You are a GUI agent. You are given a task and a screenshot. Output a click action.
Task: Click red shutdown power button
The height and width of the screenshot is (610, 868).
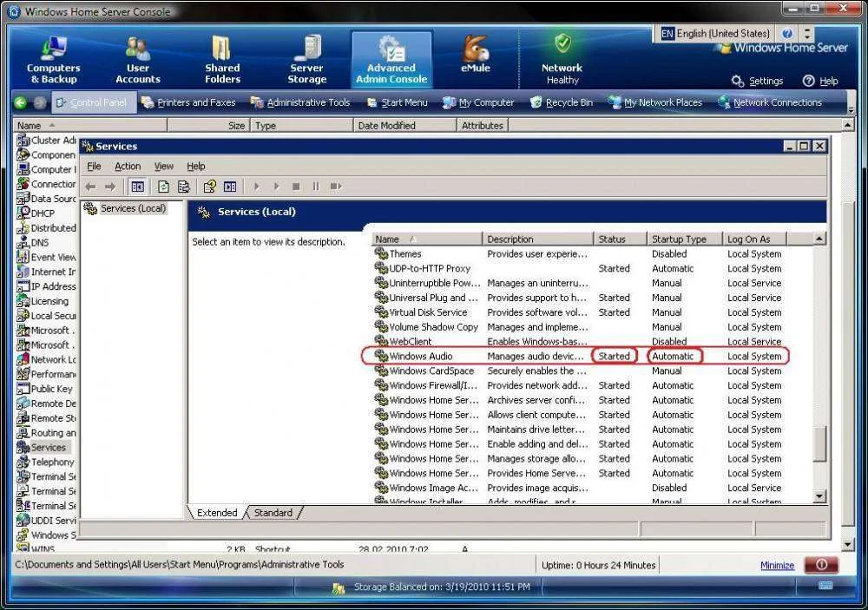pos(821,565)
